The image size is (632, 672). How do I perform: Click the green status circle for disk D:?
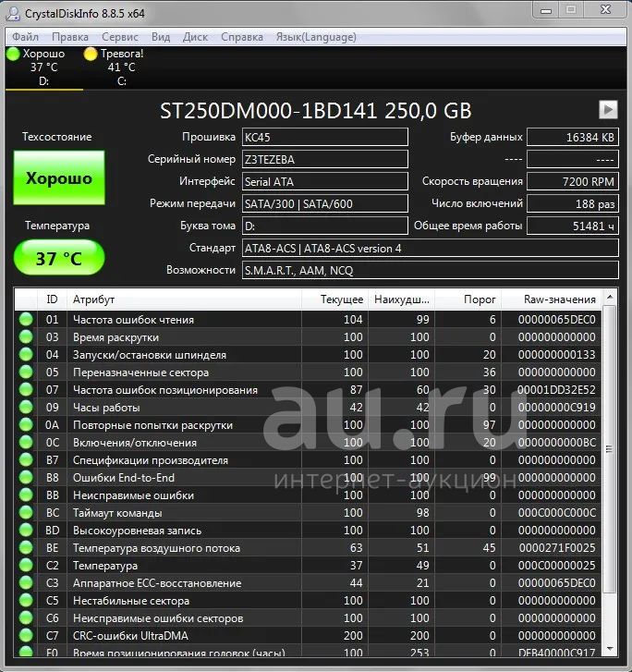tap(13, 54)
